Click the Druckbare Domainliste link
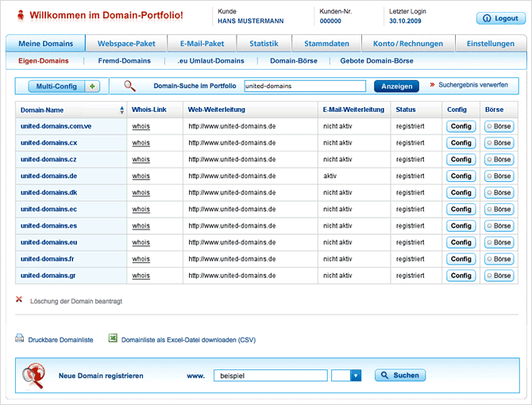The image size is (532, 405). (60, 340)
